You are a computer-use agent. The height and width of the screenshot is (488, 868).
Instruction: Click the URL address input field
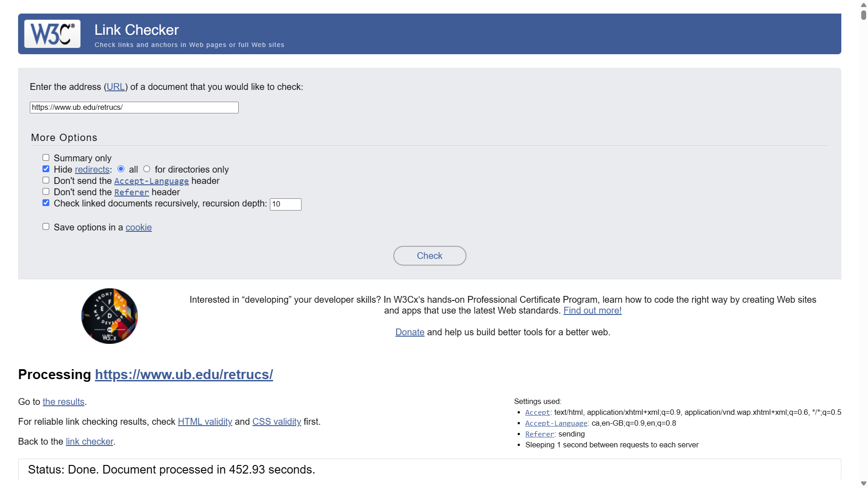134,108
